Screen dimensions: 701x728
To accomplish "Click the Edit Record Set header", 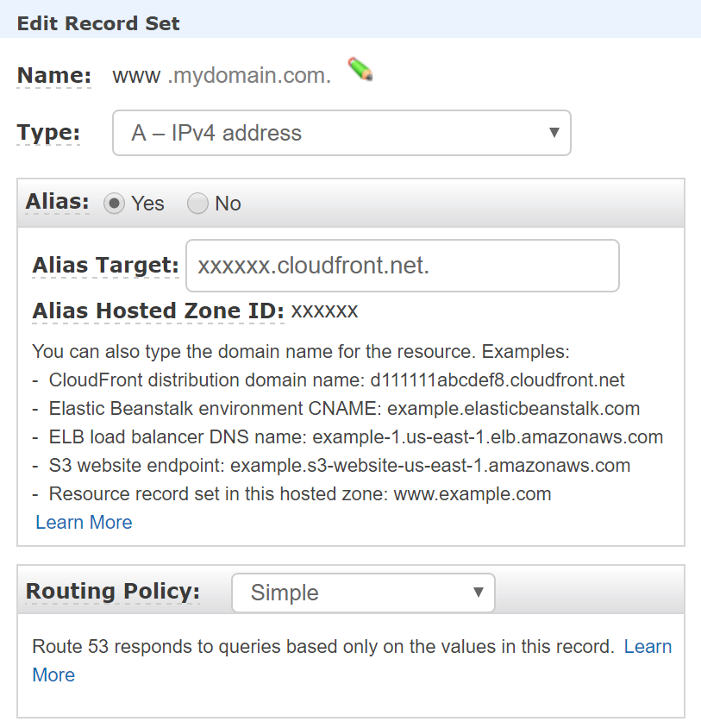I will (x=98, y=23).
